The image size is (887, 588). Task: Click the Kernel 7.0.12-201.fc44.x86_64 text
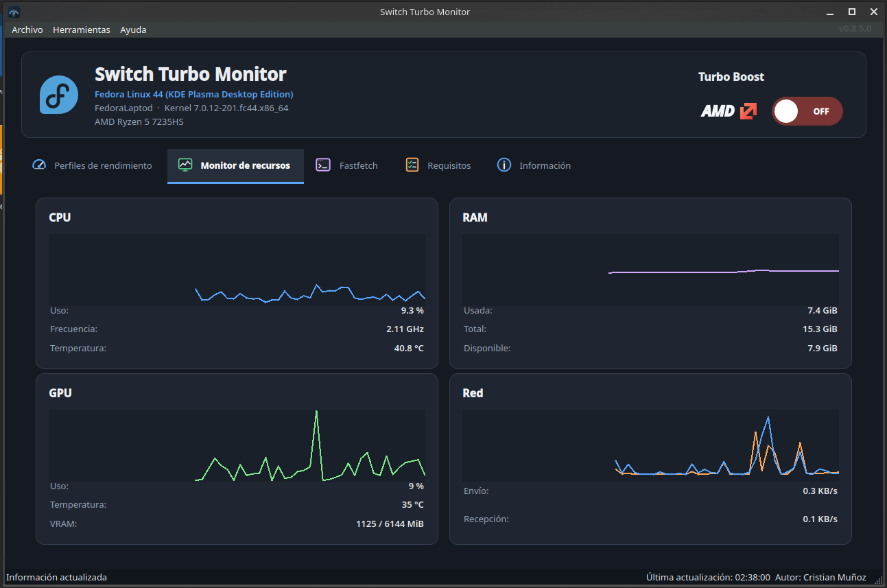tap(226, 108)
